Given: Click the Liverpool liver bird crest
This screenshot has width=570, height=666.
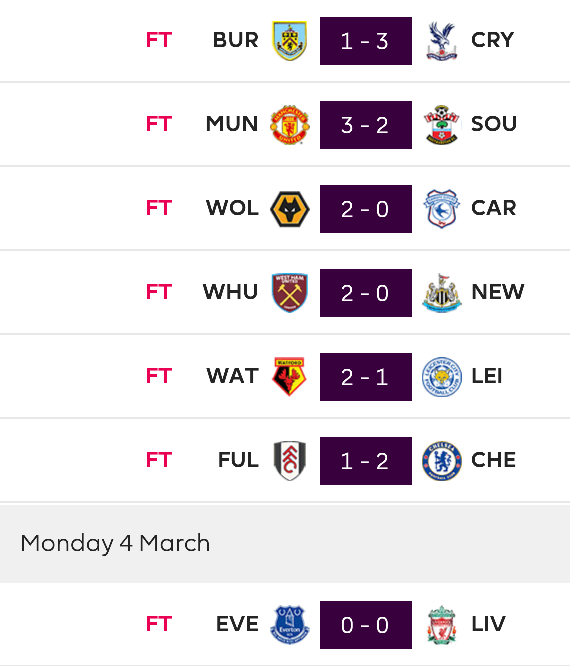Looking at the screenshot, I should tap(442, 625).
